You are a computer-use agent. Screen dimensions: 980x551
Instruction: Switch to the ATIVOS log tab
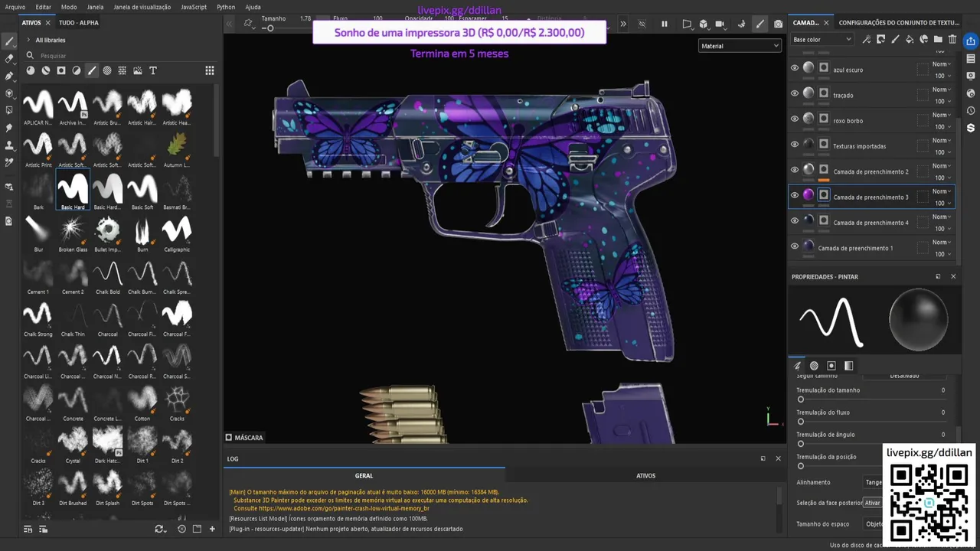point(645,475)
